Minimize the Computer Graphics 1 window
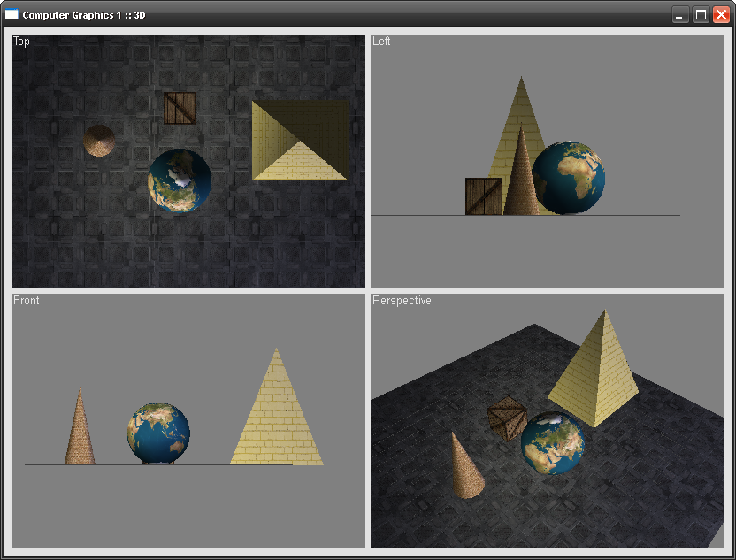 [679, 14]
